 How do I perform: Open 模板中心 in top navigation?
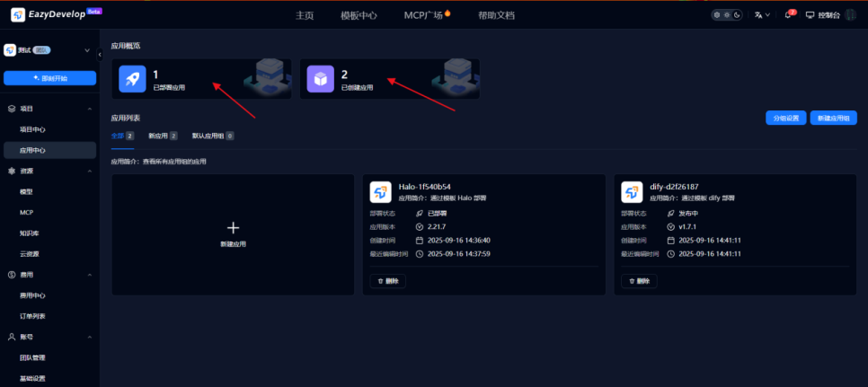click(359, 15)
